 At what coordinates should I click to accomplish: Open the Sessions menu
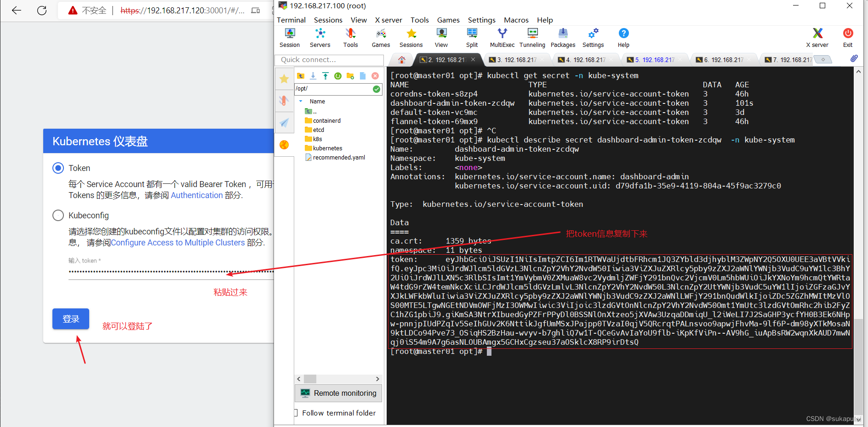click(x=328, y=20)
